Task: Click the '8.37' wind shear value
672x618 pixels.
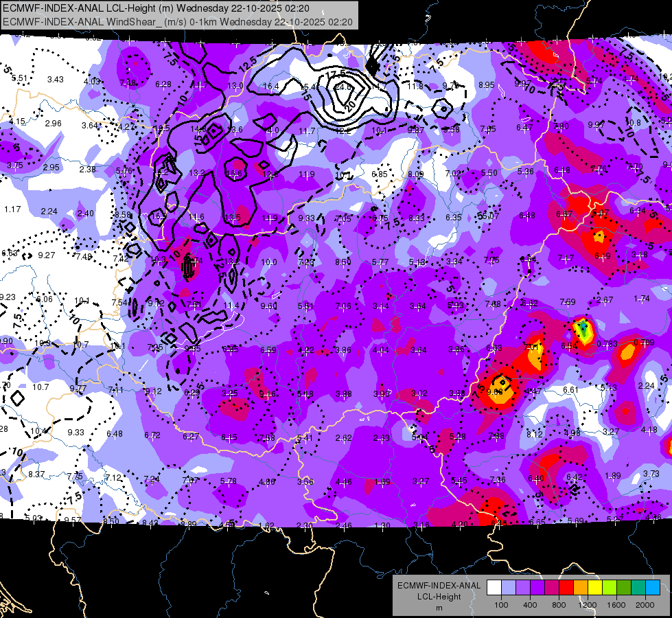Action: pos(36,474)
